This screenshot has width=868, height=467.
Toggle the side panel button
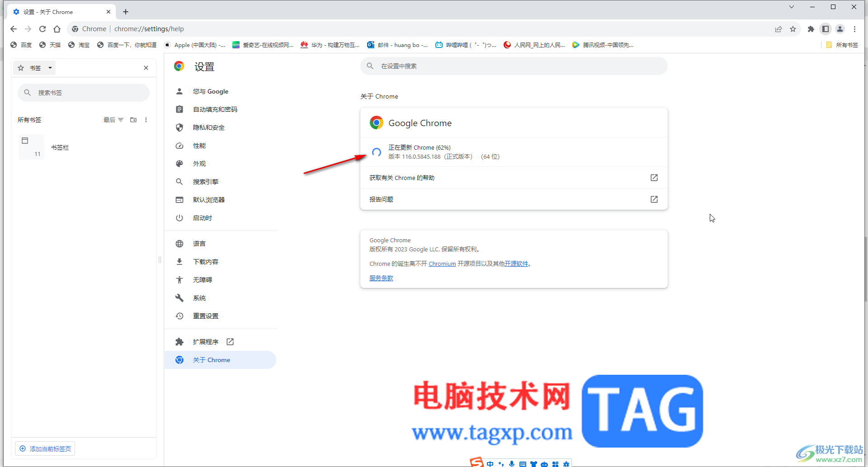coord(826,29)
